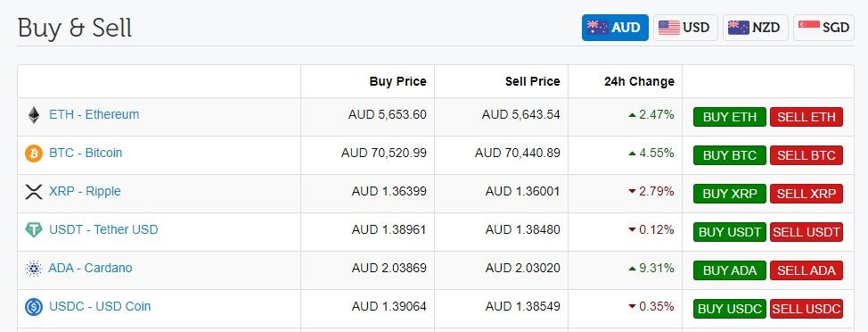This screenshot has height=332, width=868.
Task: Select NZD currency option
Action: pos(755,28)
